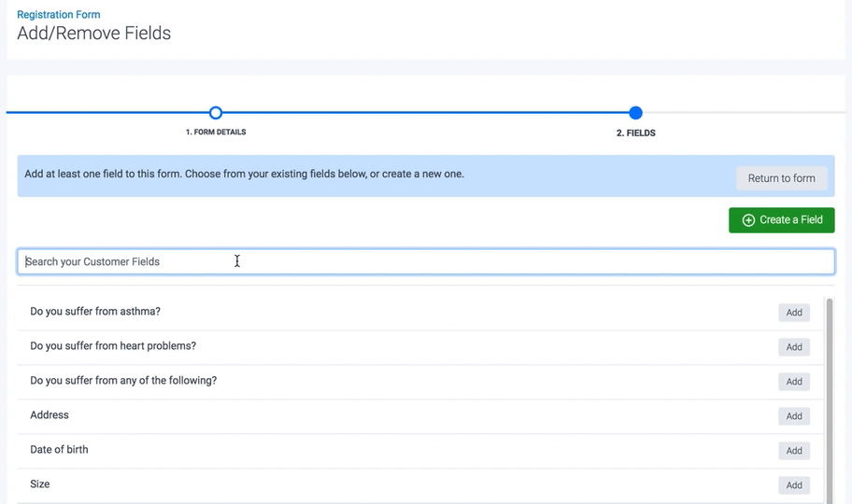Add the Address field

click(793, 416)
